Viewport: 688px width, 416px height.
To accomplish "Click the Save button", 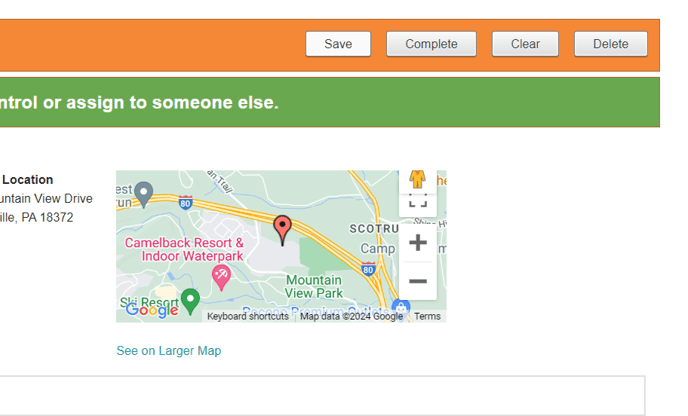I will (338, 44).
